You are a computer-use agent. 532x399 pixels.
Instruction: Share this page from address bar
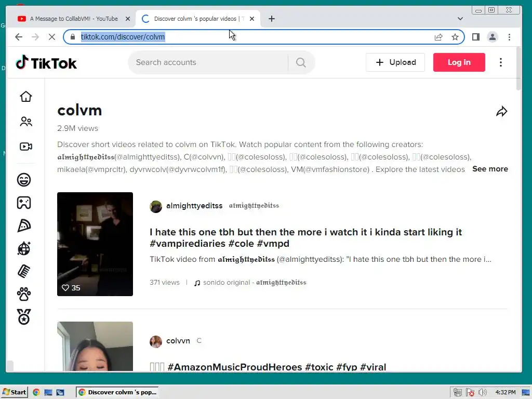(438, 37)
